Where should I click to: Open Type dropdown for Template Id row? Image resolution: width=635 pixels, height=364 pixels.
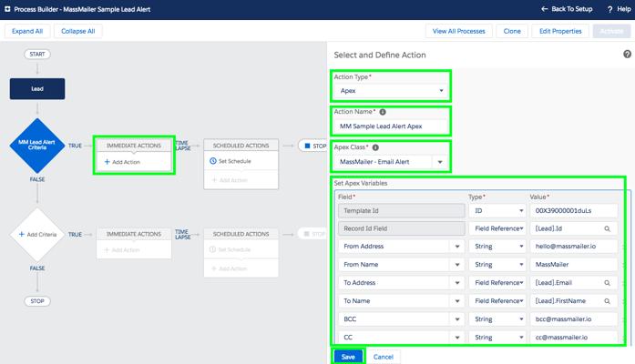(497, 211)
